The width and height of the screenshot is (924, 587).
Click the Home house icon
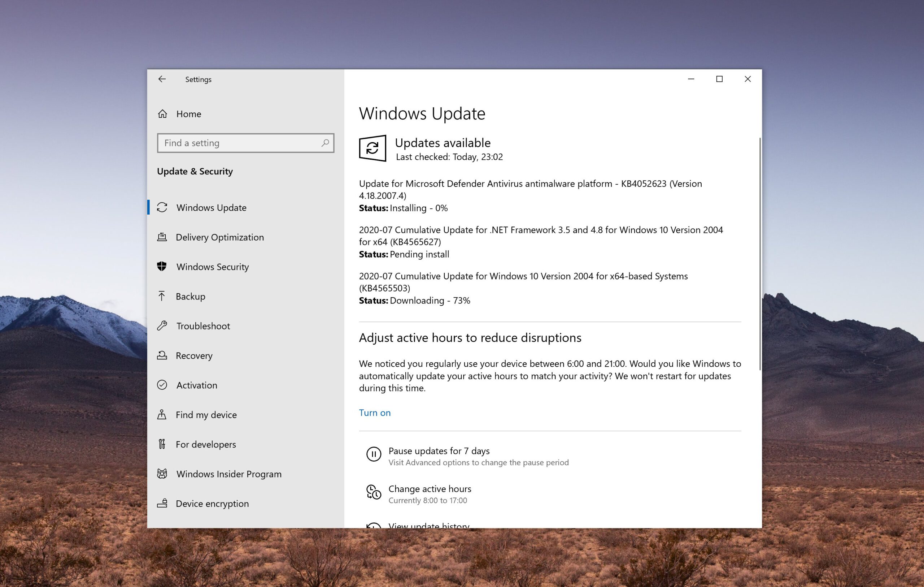coord(162,114)
